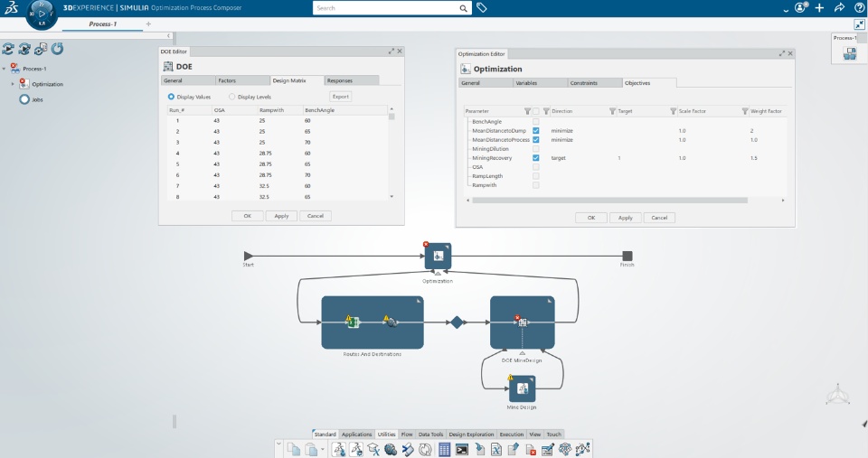The width and height of the screenshot is (868, 458).
Task: Click the Copy icon in bottom toolbar
Action: click(x=293, y=449)
